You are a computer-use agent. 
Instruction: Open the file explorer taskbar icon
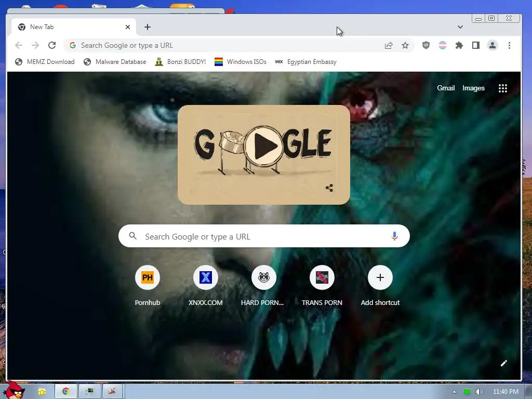point(42,392)
